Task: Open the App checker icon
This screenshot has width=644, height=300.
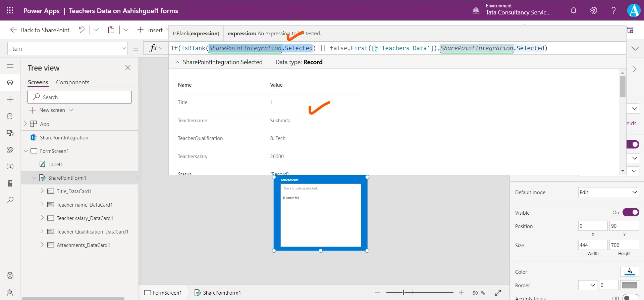Action: point(630,30)
